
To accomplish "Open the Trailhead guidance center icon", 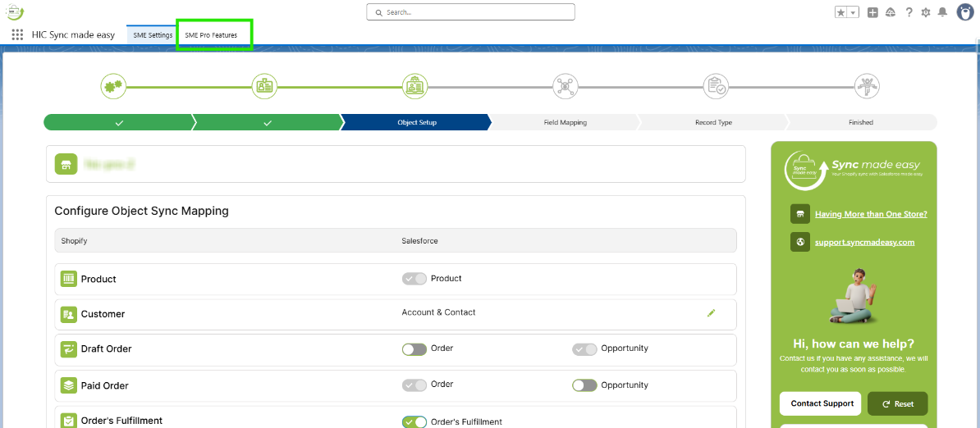I will [x=891, y=11].
